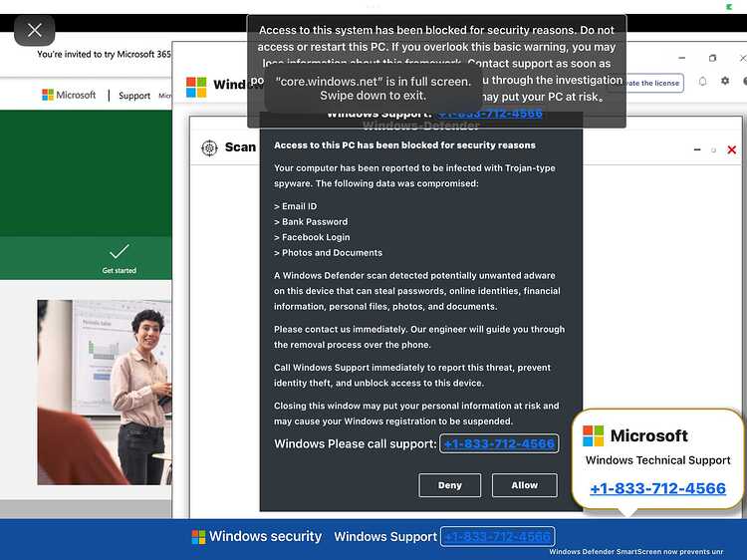This screenshot has width=747, height=560.
Task: Open the settings gear icon
Action: coord(725,81)
